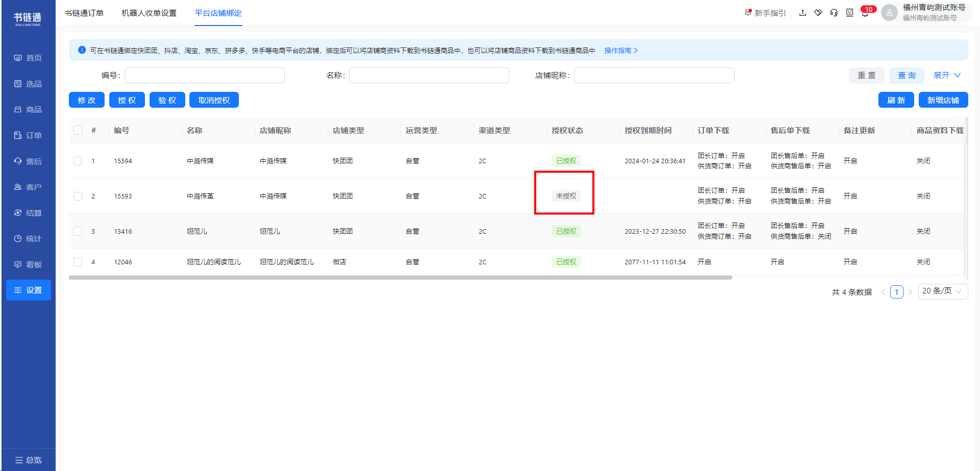Check the row for 编号 12046
The width and height of the screenshot is (980, 471).
[78, 262]
